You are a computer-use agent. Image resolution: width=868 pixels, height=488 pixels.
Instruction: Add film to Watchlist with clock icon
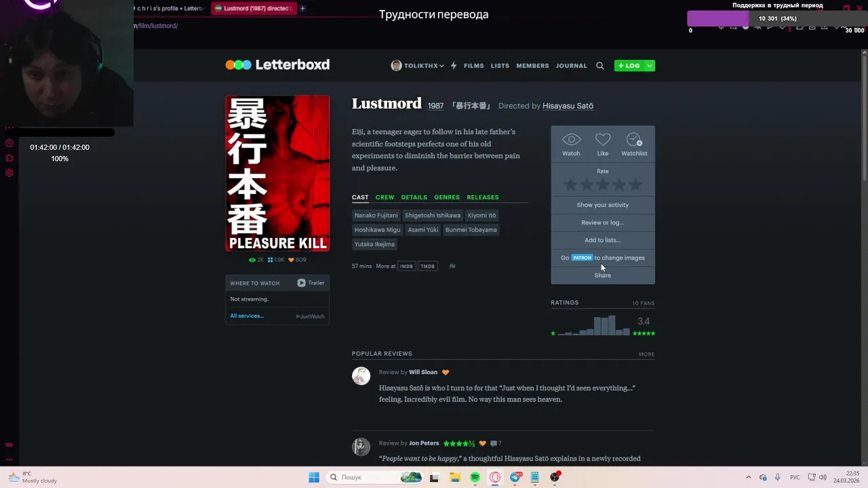click(x=634, y=140)
